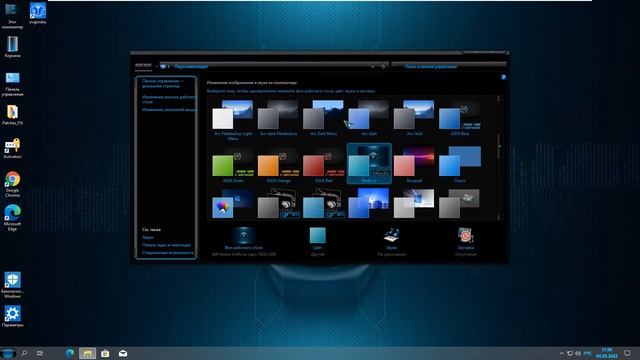640x360 pixels.
Task: Select the Arc-dark theme
Action: point(369,118)
